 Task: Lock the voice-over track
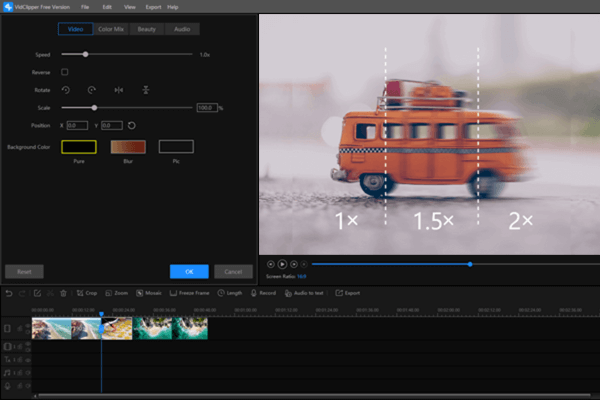tap(20, 386)
